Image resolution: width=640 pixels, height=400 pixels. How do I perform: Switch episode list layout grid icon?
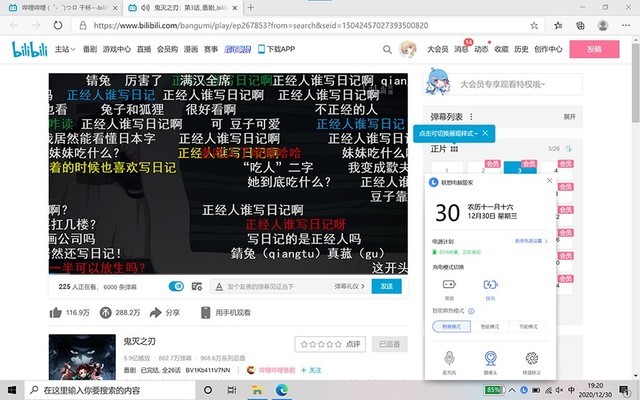click(454, 149)
